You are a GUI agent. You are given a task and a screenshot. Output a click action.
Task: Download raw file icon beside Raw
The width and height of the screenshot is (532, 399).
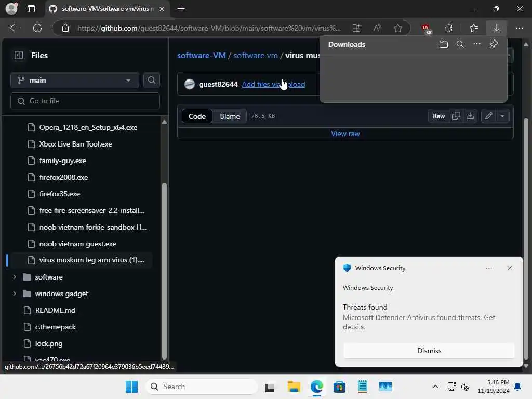(x=470, y=116)
